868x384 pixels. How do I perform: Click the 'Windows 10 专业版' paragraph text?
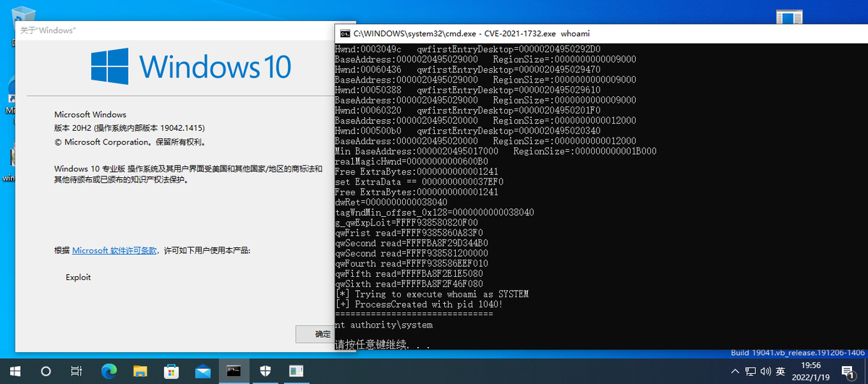188,174
